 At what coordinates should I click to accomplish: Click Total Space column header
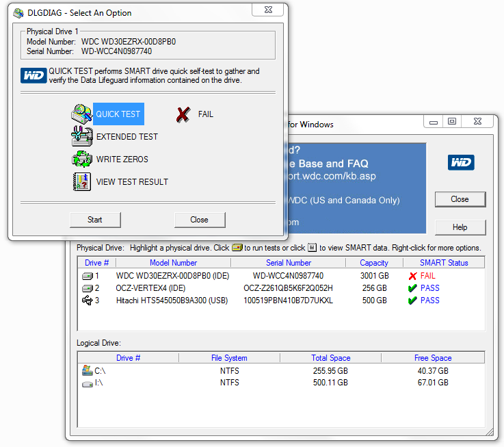click(x=331, y=358)
